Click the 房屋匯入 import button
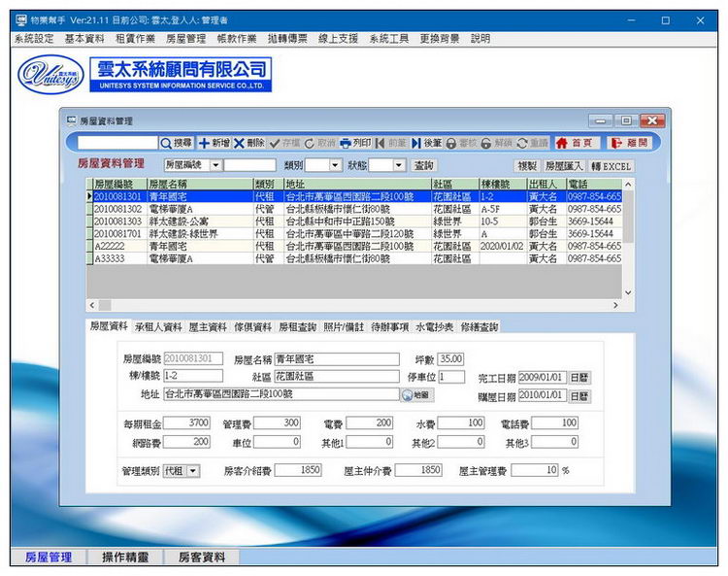The height and width of the screenshot is (576, 728). 564,166
